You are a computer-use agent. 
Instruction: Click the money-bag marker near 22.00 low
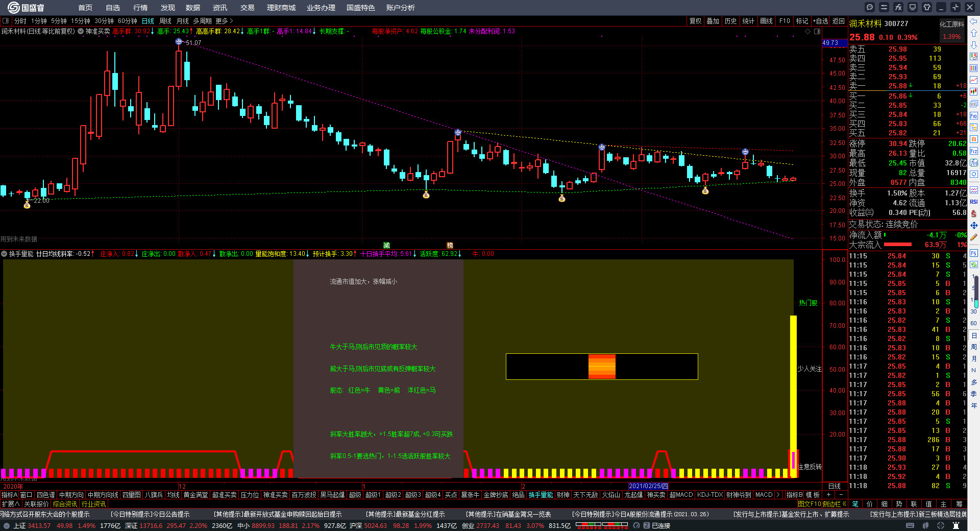(27, 205)
